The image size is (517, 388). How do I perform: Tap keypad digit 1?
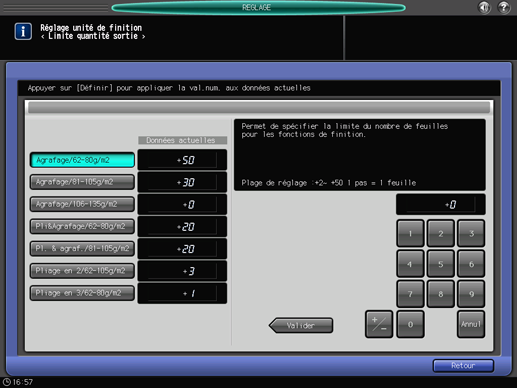410,233
